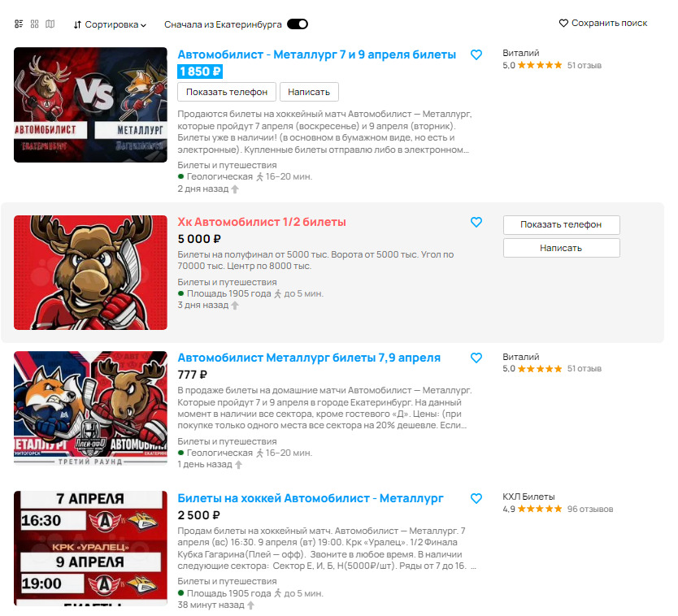The width and height of the screenshot is (678, 616).
Task: Open seller profile КХЛ Билеты
Action: 528,497
